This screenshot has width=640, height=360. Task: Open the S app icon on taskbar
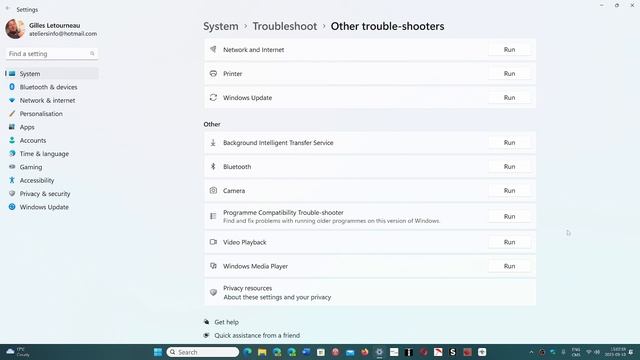click(452, 352)
